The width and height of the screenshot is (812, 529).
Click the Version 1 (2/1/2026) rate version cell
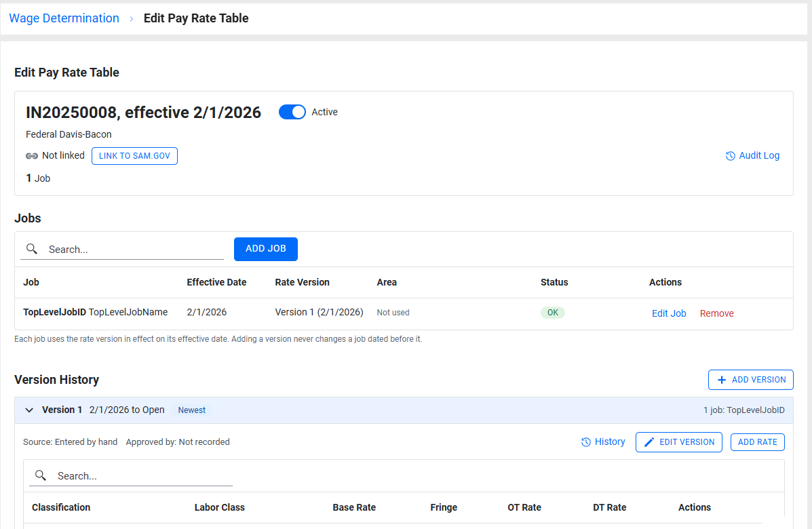[319, 312]
